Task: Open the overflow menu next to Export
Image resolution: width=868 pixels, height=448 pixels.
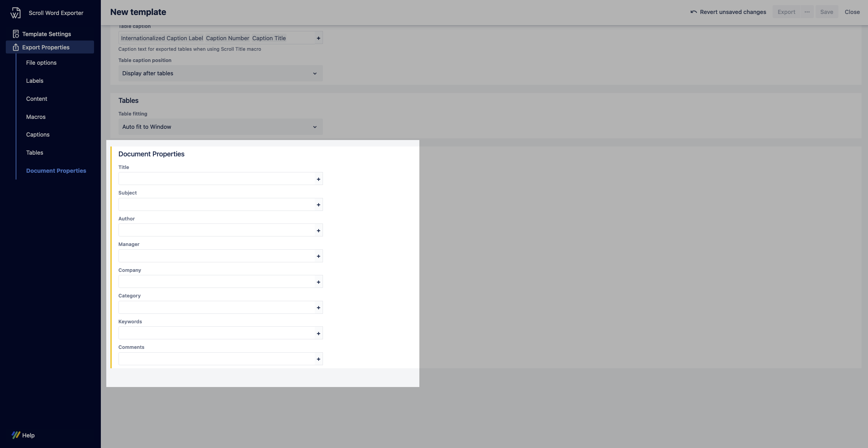Action: (807, 12)
